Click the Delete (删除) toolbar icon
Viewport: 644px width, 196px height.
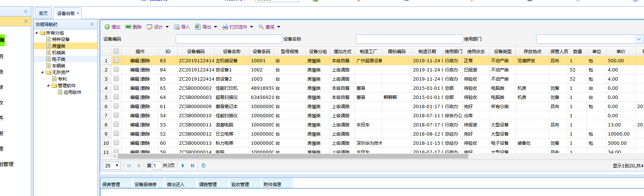point(128,27)
